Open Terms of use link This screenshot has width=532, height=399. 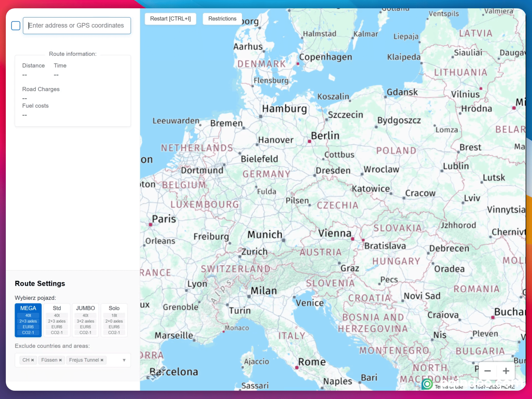(x=449, y=387)
